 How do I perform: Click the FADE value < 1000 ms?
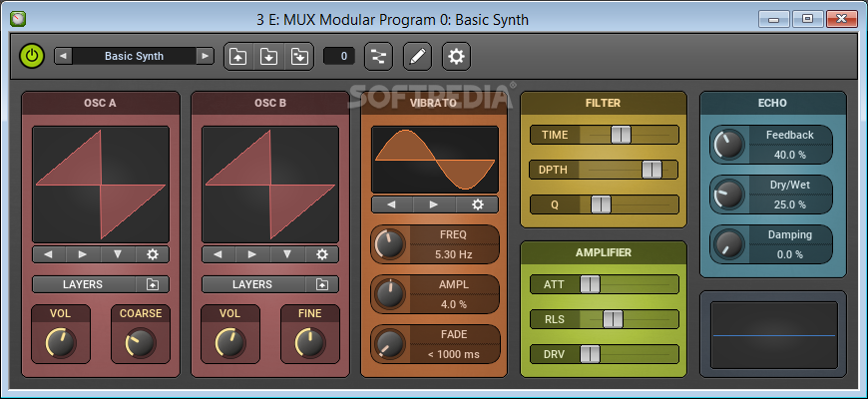click(453, 354)
